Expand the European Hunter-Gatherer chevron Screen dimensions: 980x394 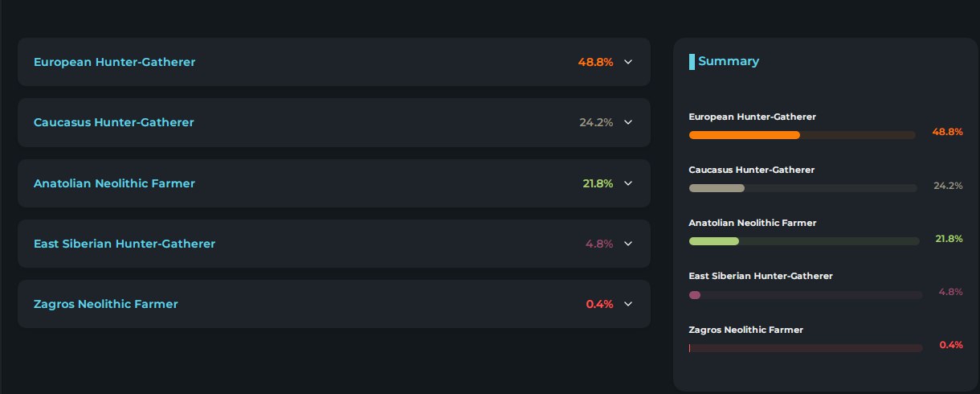coord(628,62)
